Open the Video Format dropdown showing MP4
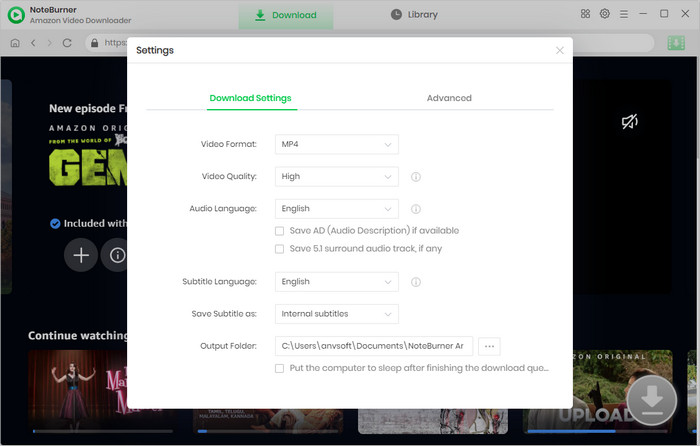Viewport: 700px width, 446px height. [337, 144]
